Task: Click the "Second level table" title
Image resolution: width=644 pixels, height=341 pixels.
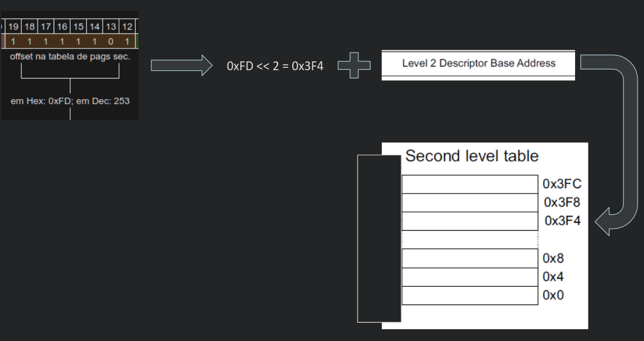Action: tap(471, 156)
